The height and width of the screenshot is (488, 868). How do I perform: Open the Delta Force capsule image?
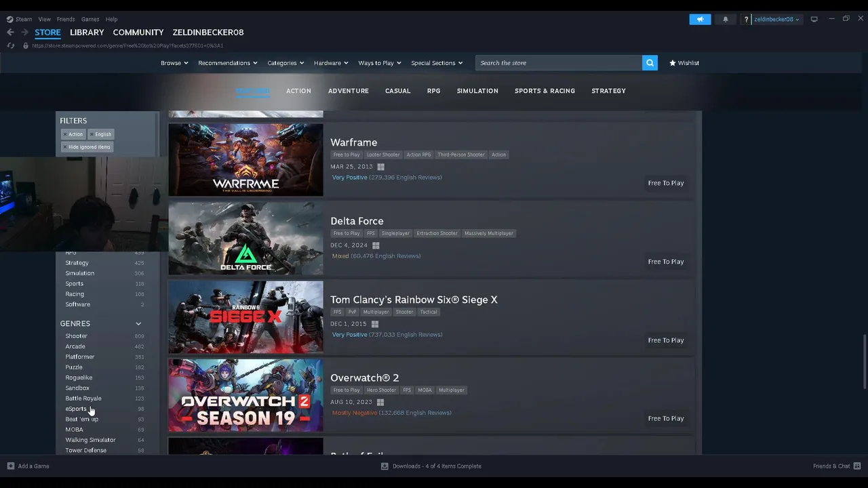(x=245, y=239)
